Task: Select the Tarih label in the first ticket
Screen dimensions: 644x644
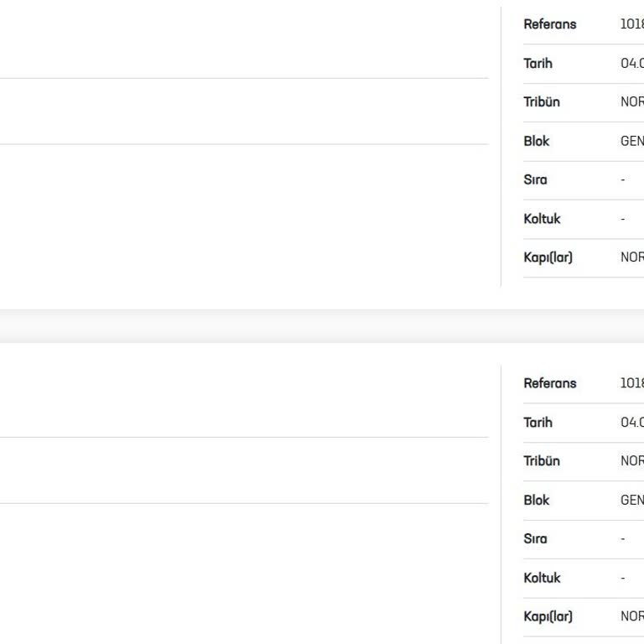Action: point(538,64)
